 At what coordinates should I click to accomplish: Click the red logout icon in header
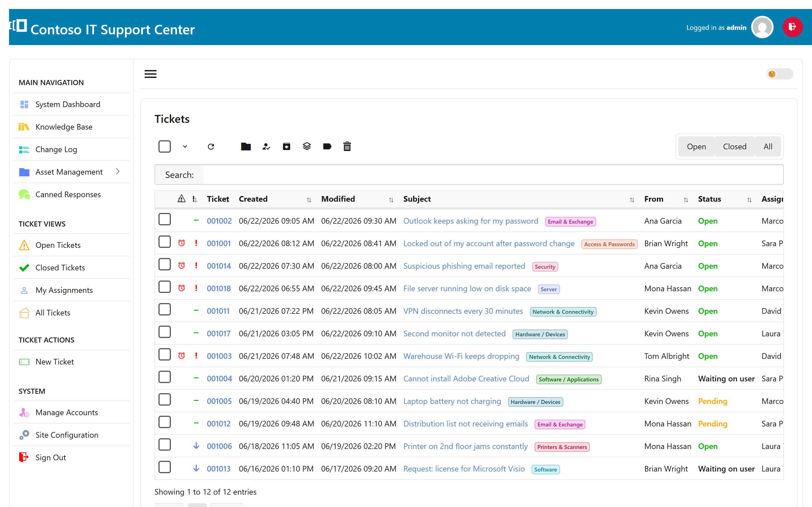point(793,27)
